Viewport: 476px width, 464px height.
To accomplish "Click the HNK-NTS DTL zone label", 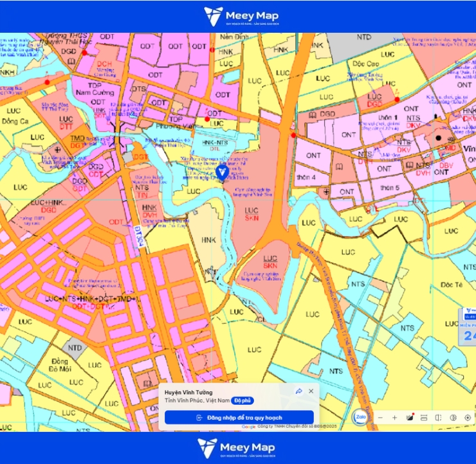I will coord(215,145).
